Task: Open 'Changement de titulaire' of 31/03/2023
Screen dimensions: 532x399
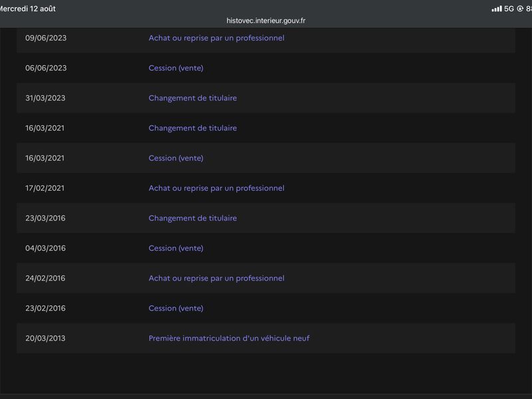Action: 193,98
